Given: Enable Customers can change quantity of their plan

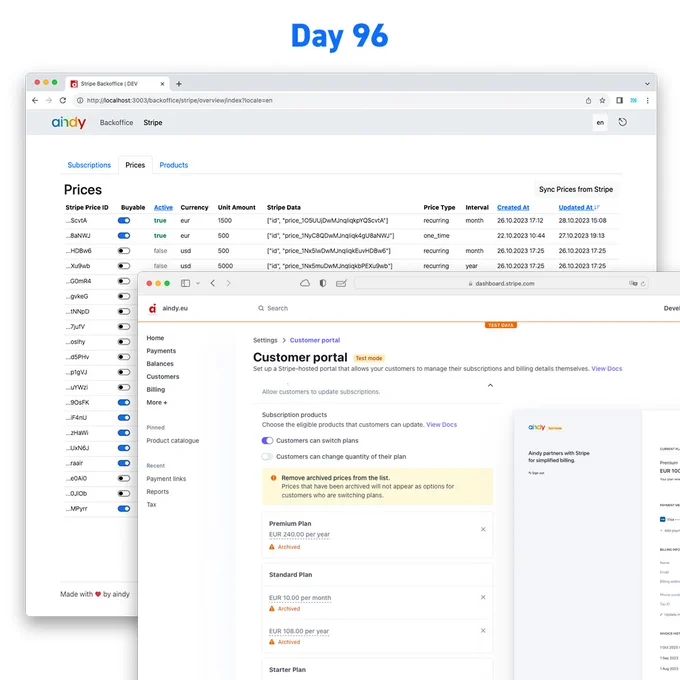Looking at the screenshot, I should point(267,457).
